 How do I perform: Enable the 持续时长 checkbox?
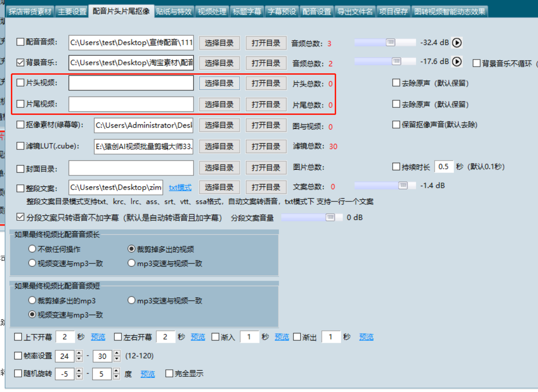[x=396, y=167]
